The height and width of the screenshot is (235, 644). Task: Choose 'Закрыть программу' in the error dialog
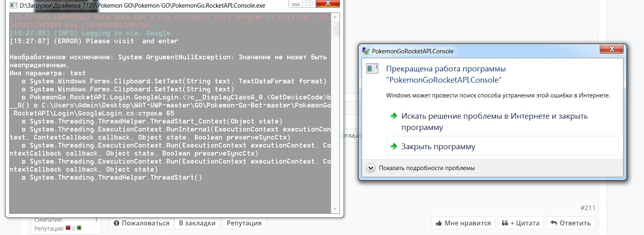coord(502,146)
